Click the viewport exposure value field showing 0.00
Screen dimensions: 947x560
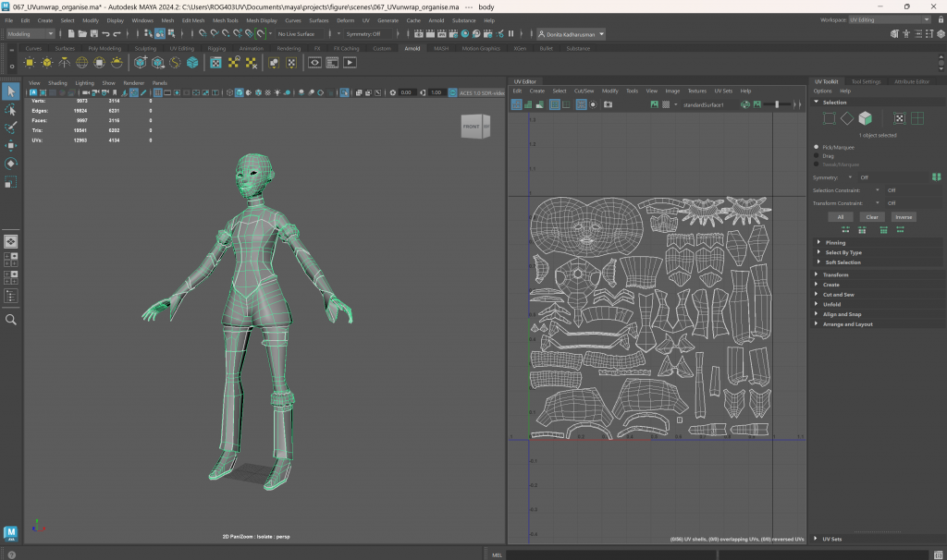coord(406,93)
